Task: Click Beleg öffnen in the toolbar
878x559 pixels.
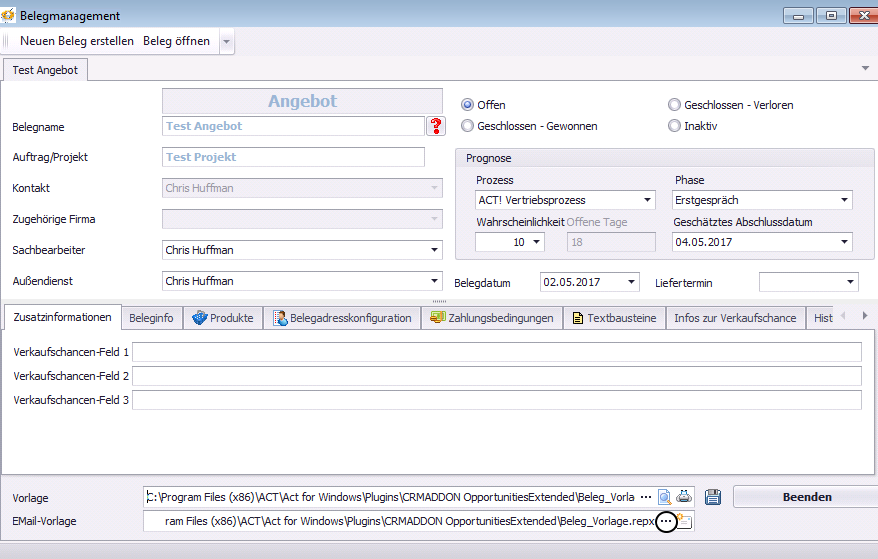Action: pos(176,41)
